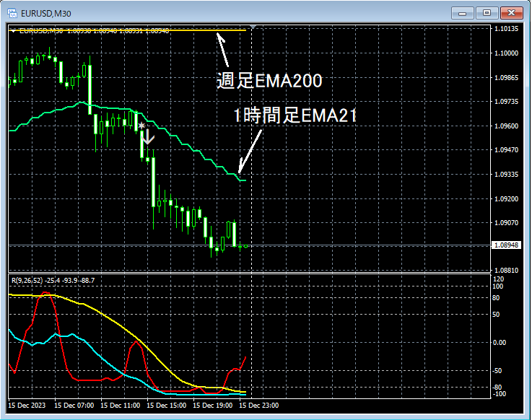Click the chart icon in the title bar
This screenshot has width=532, height=420.
tap(12, 13)
